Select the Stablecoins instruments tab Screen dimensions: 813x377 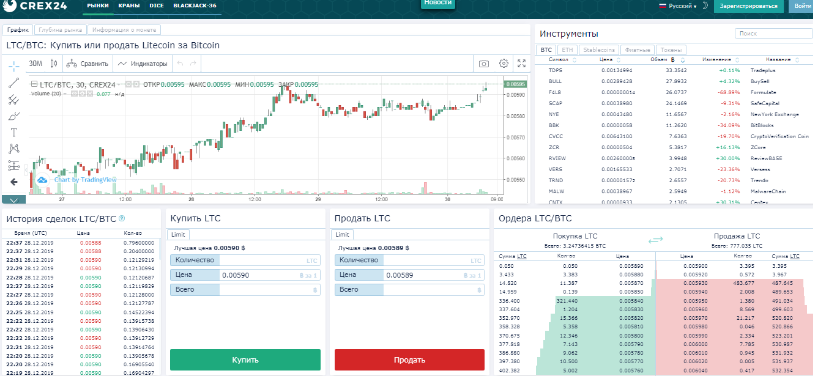[599, 50]
